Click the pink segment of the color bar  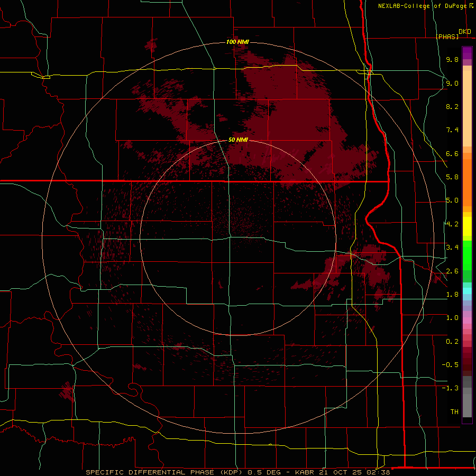tap(467, 321)
